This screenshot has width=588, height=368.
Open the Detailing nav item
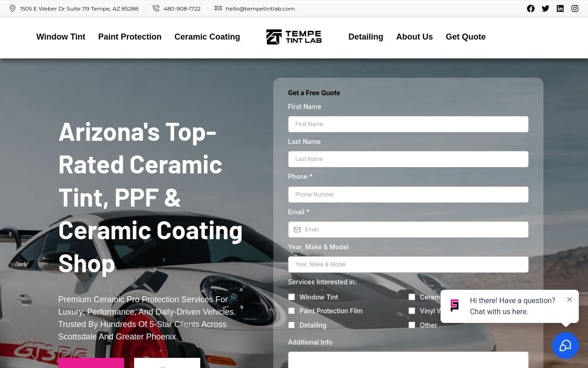pyautogui.click(x=366, y=37)
